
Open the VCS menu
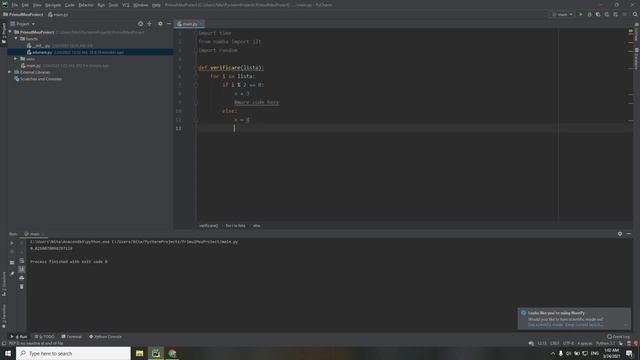126,5
